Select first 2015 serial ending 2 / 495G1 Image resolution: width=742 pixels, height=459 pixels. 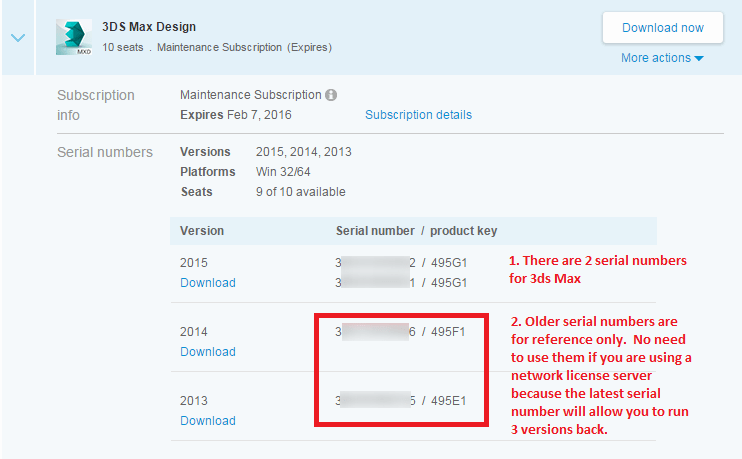pyautogui.click(x=401, y=263)
